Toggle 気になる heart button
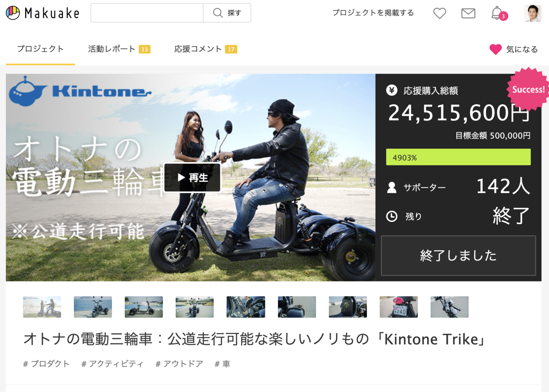Viewport: 549px width, 392px height. (x=513, y=49)
